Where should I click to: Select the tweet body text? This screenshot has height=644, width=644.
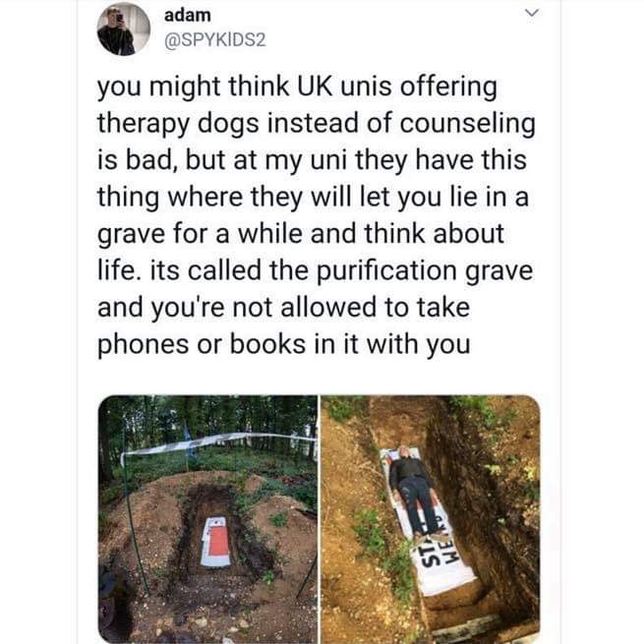316,215
